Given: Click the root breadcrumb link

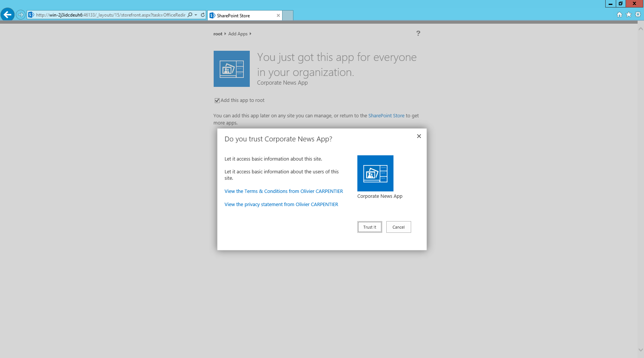Looking at the screenshot, I should 218,34.
